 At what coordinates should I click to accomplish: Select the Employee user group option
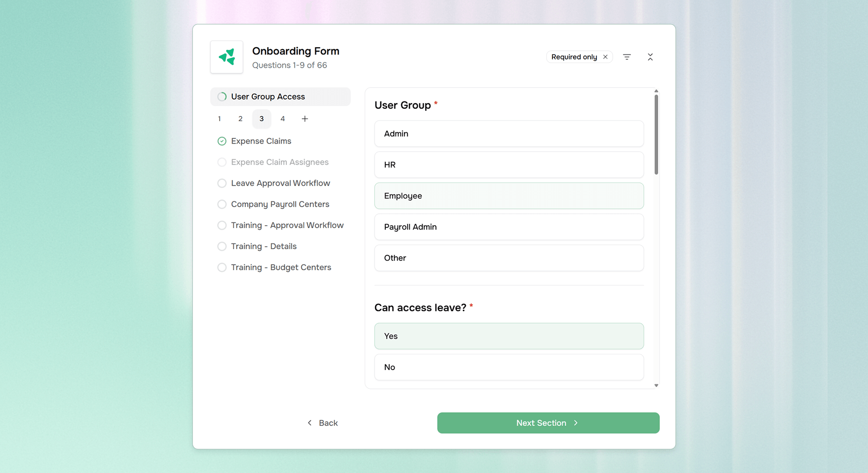[x=509, y=196]
